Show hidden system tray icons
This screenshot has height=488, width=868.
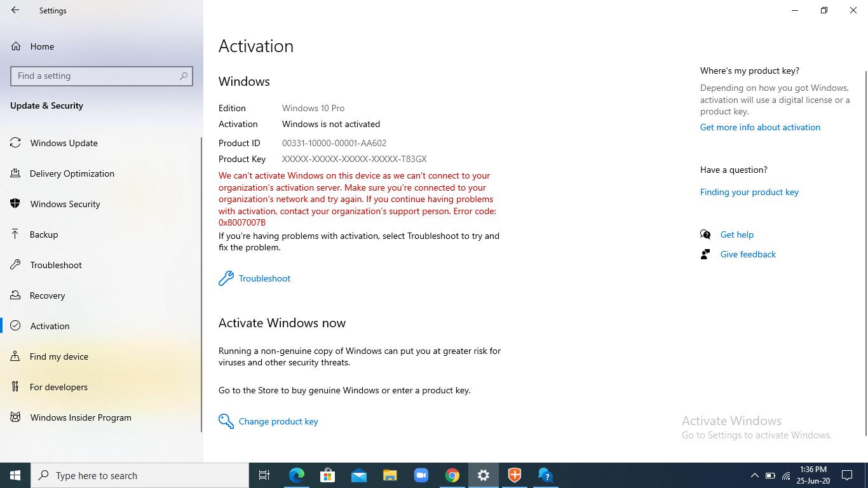[x=754, y=475]
